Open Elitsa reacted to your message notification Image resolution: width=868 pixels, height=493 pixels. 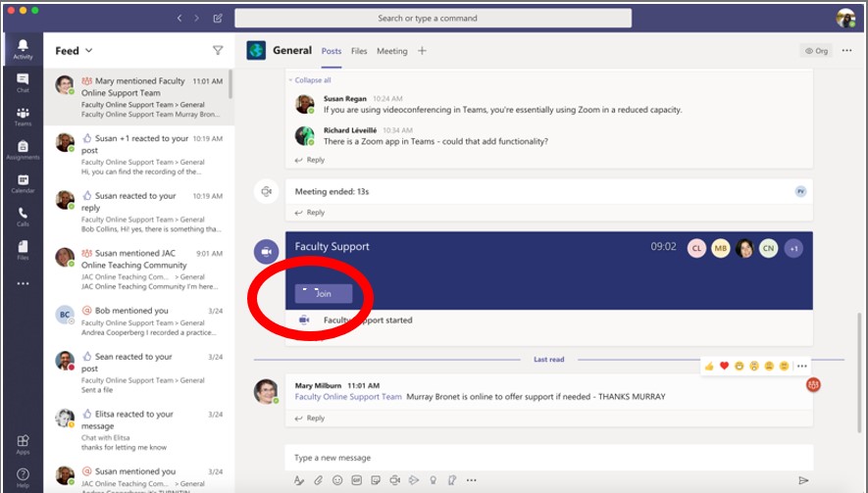138,431
